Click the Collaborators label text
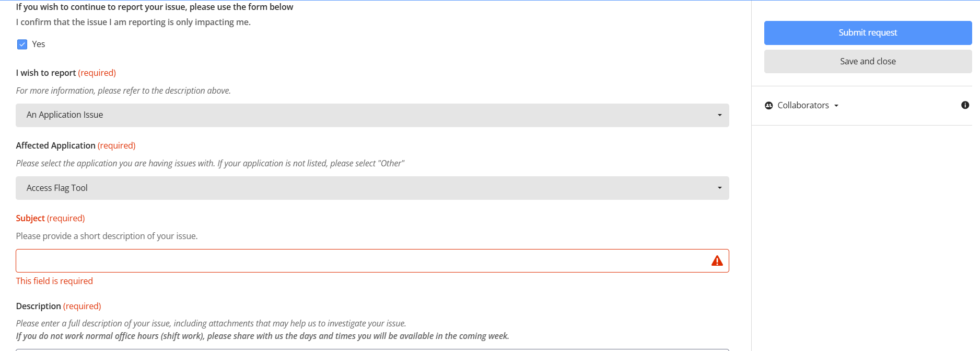 803,106
